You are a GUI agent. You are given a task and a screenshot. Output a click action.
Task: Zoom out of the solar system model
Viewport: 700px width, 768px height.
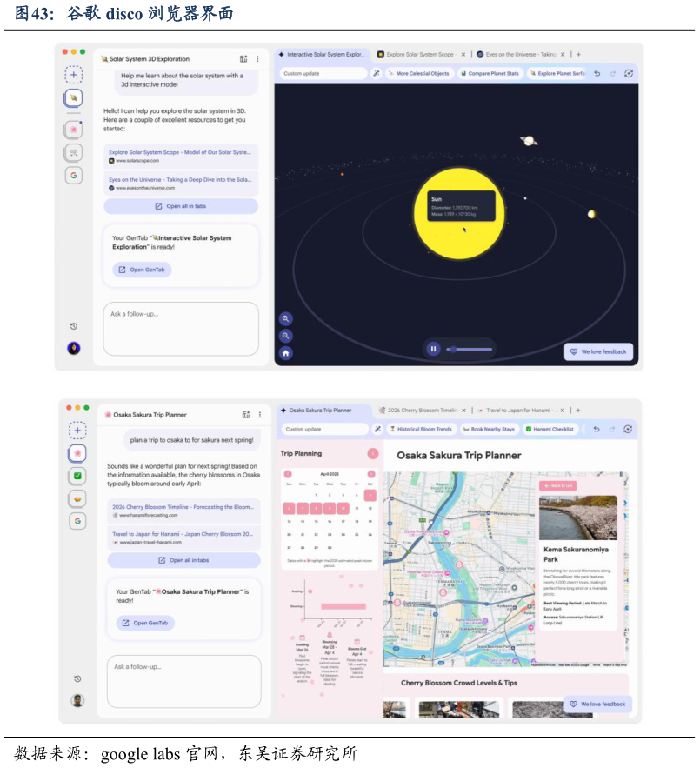point(285,336)
